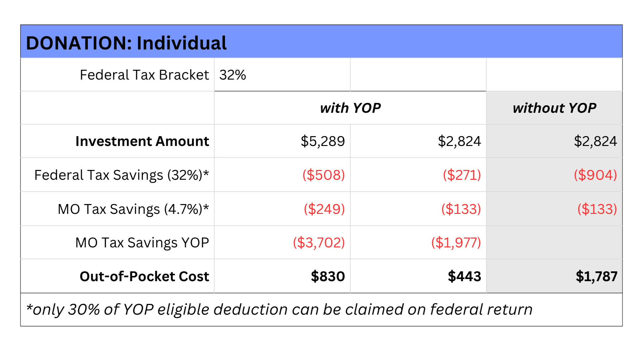Click the $1,787 out-of-pocket cost cell

click(x=554, y=276)
